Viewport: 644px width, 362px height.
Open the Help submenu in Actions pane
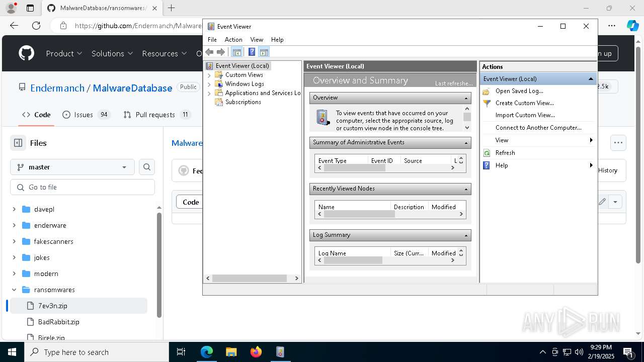pos(538,165)
